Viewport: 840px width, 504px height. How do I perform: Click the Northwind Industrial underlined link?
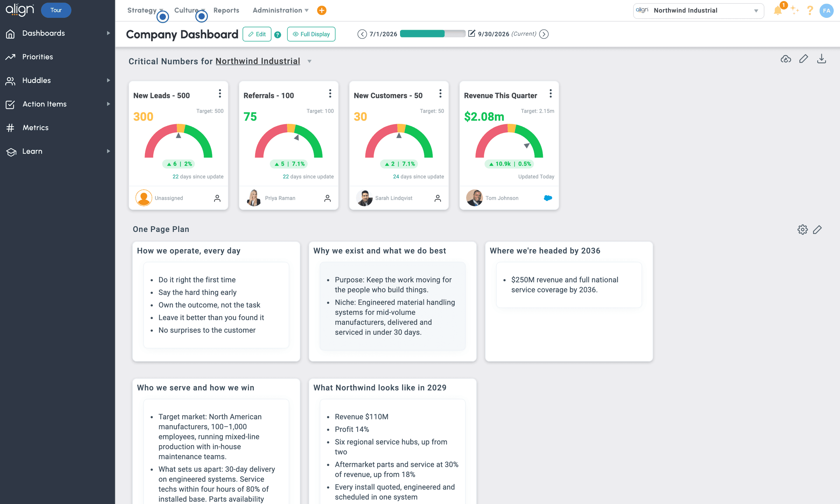(258, 61)
